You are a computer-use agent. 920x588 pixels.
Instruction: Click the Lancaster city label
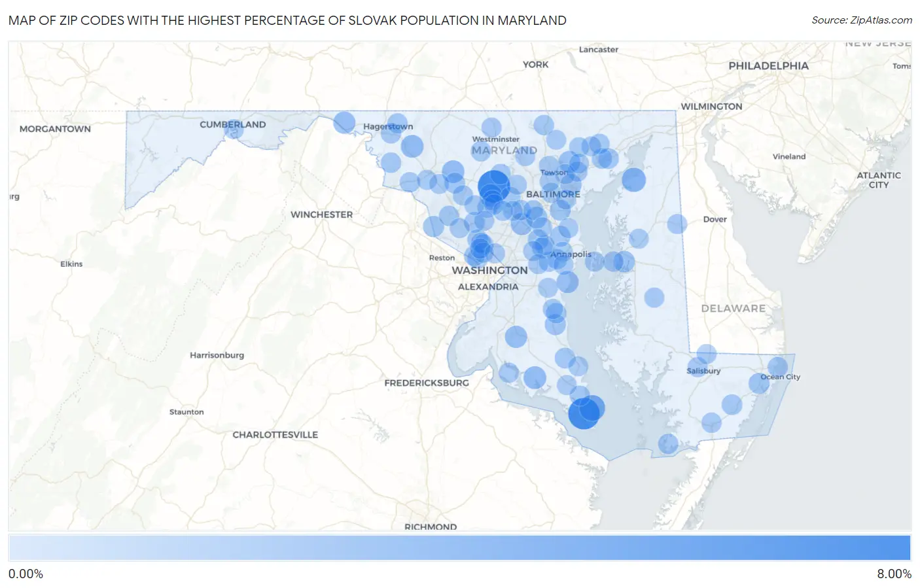coord(598,50)
